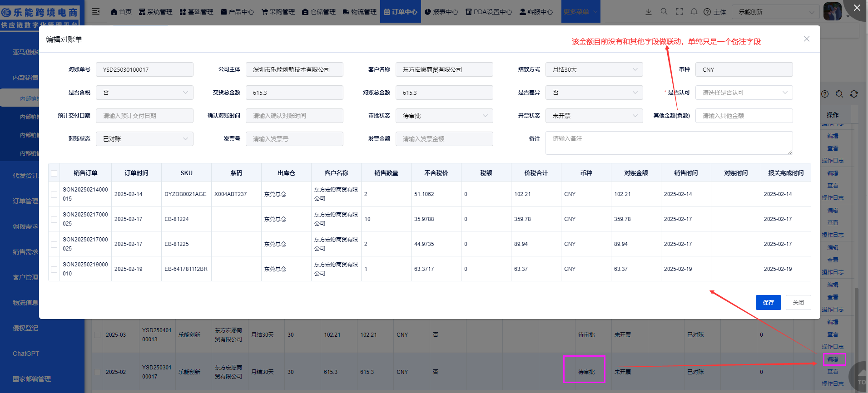Open 系统管理 menu

coord(156,12)
